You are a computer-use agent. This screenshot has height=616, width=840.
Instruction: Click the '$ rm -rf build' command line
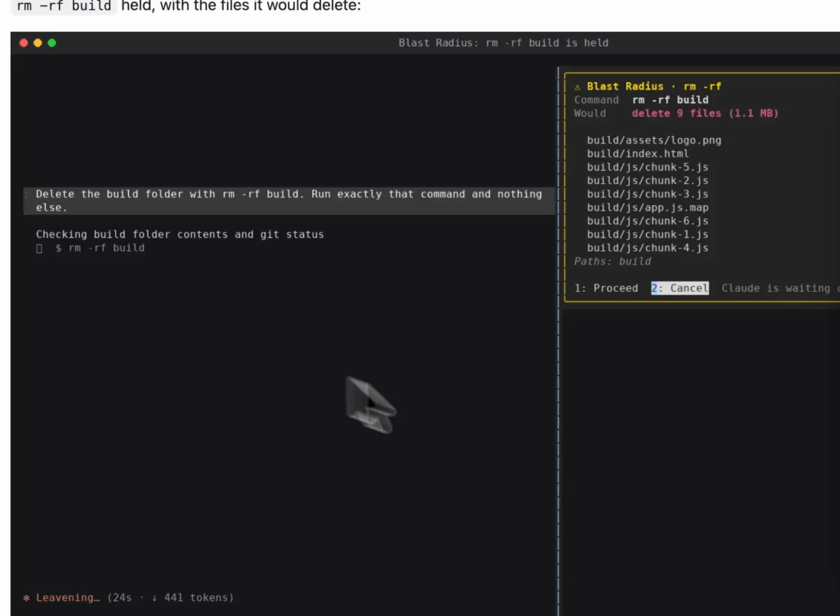(x=100, y=248)
